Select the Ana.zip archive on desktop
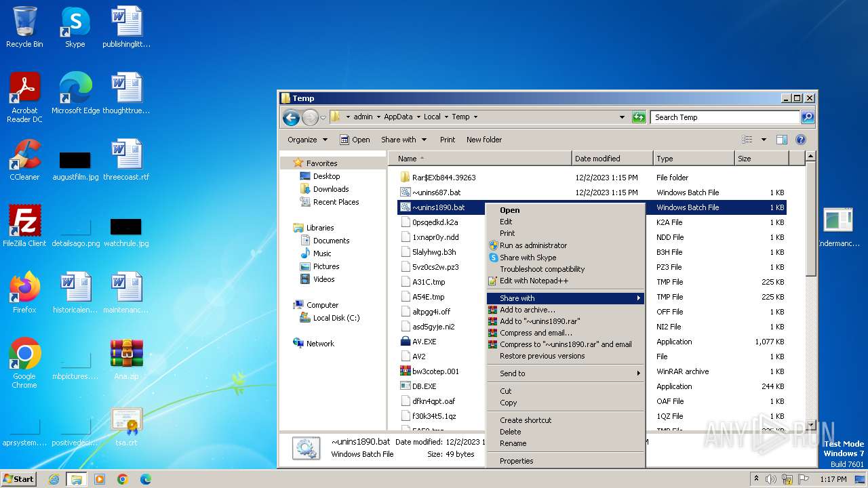 [x=126, y=359]
